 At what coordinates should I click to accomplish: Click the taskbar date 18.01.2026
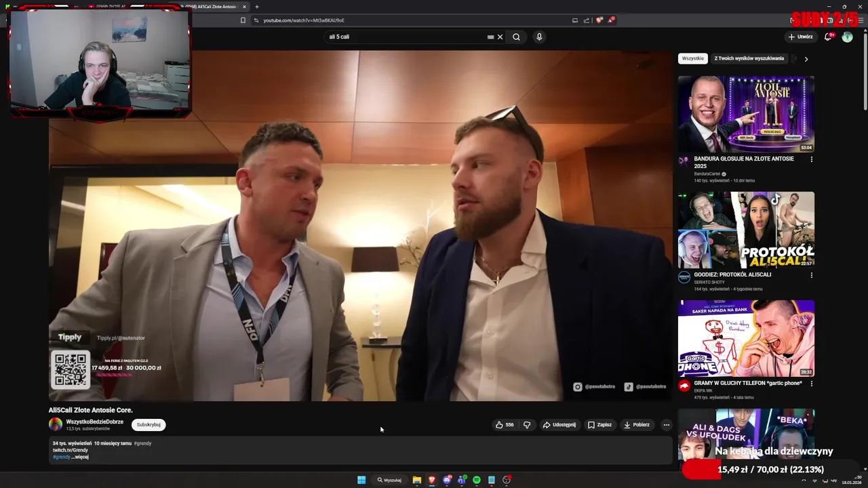point(852,483)
